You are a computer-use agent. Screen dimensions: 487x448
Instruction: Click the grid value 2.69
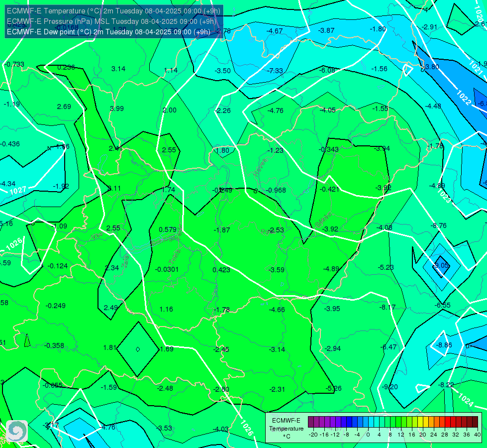point(64,107)
